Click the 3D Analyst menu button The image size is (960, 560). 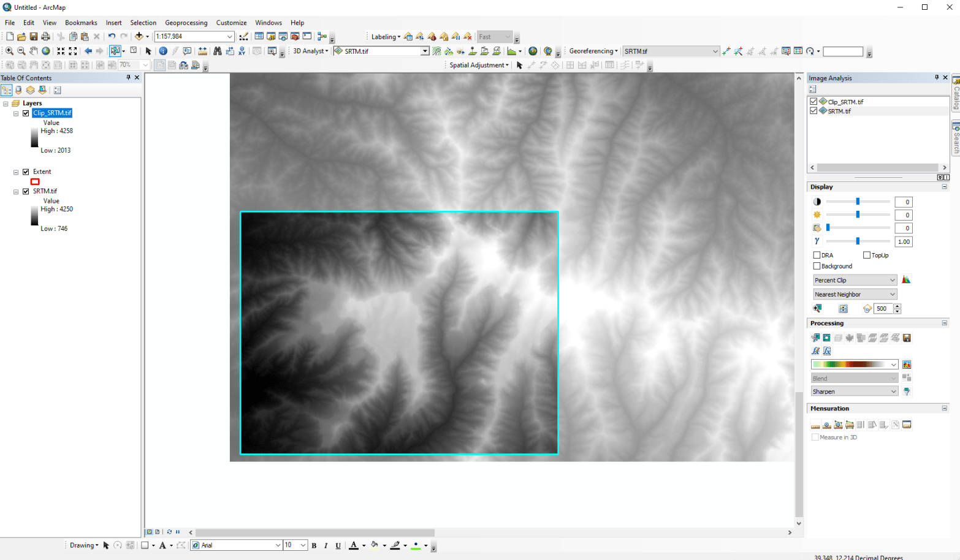(x=310, y=51)
